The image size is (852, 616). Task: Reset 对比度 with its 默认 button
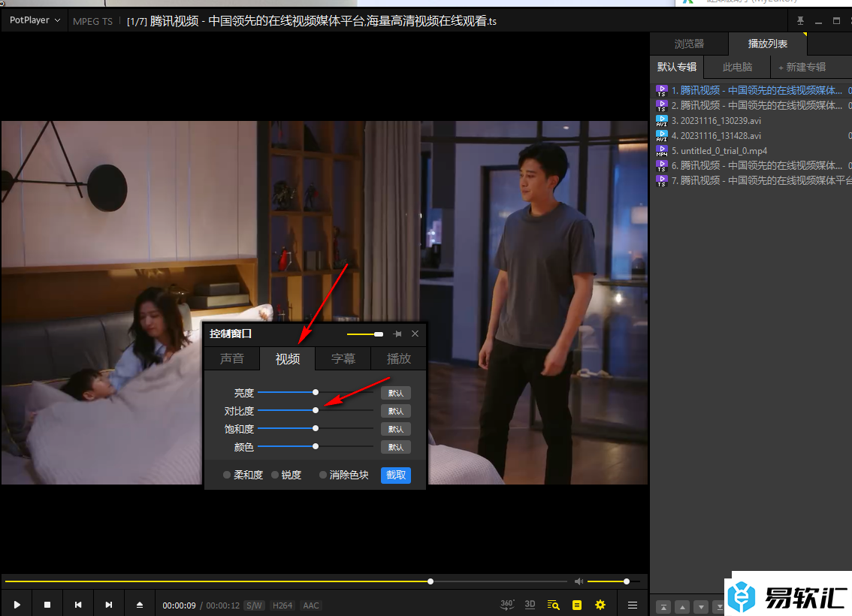[395, 411]
